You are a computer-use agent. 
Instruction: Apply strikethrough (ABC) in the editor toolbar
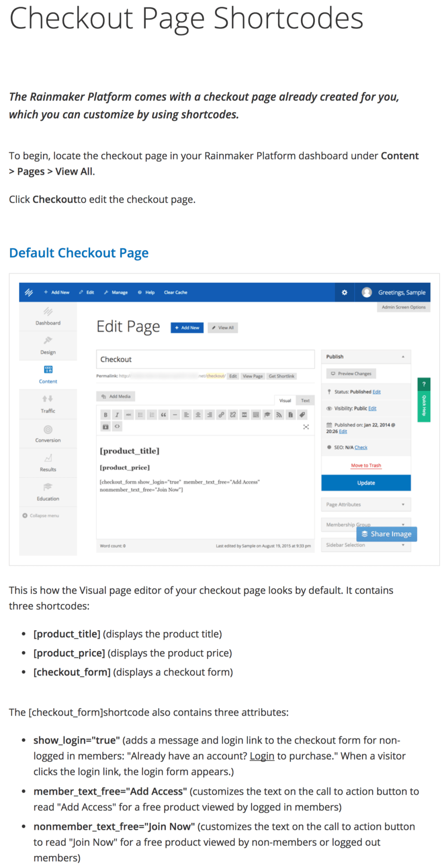pos(129,415)
